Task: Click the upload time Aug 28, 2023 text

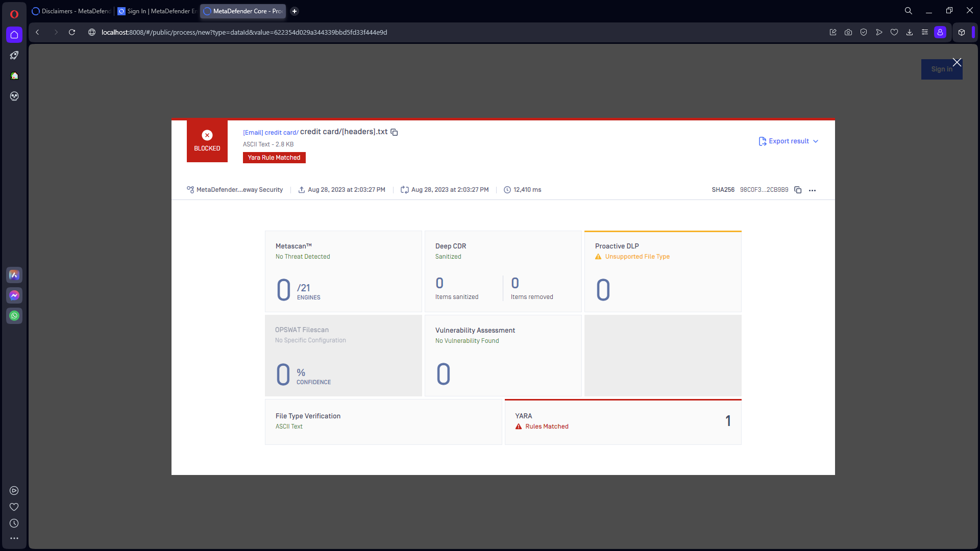Action: click(x=347, y=190)
